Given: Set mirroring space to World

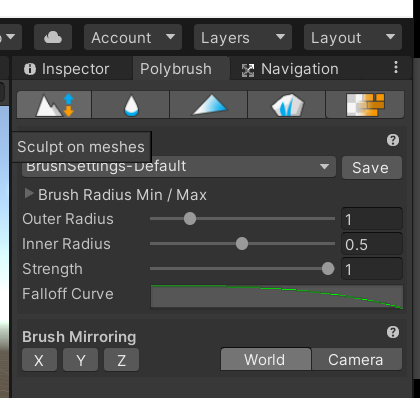Looking at the screenshot, I should pyautogui.click(x=266, y=359).
